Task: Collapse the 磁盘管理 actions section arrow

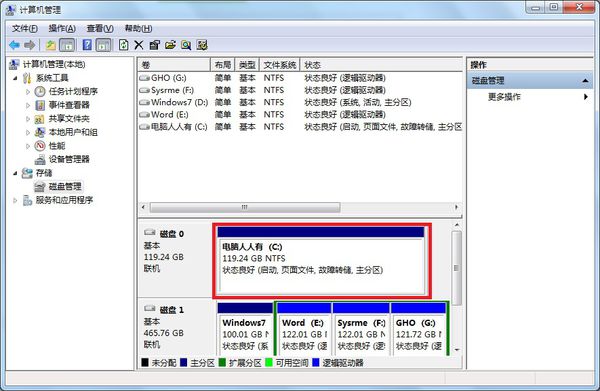Action: [585, 81]
